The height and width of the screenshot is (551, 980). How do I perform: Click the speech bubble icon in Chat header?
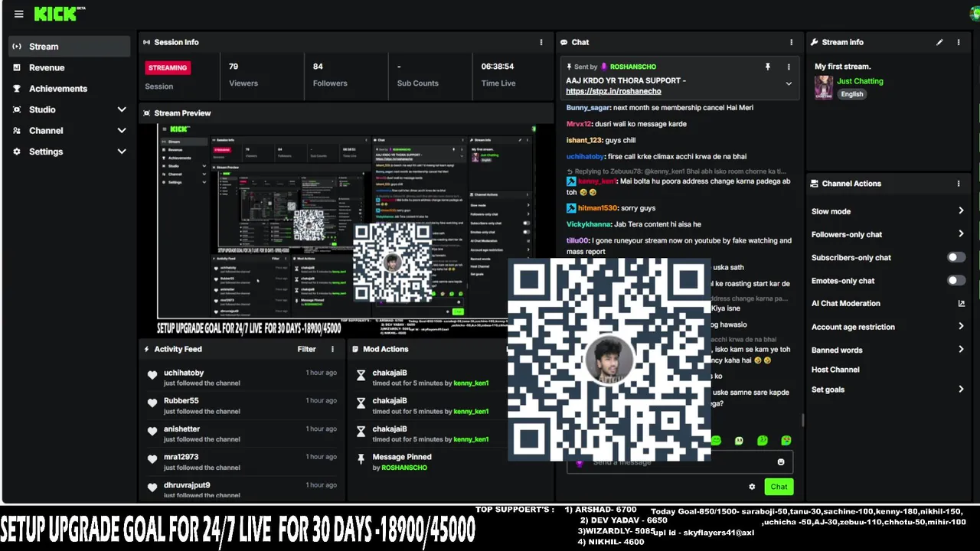(x=564, y=42)
